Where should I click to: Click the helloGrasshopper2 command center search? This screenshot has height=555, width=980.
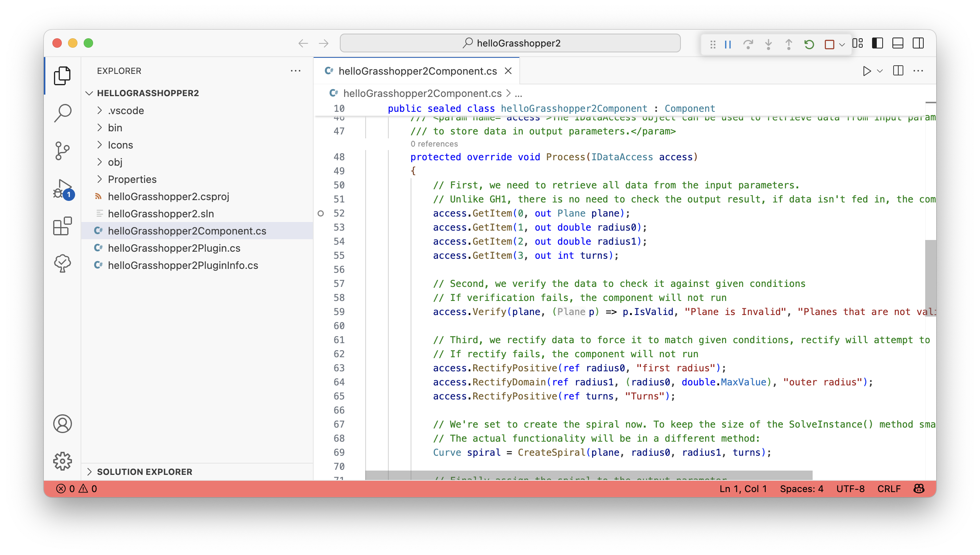click(510, 43)
